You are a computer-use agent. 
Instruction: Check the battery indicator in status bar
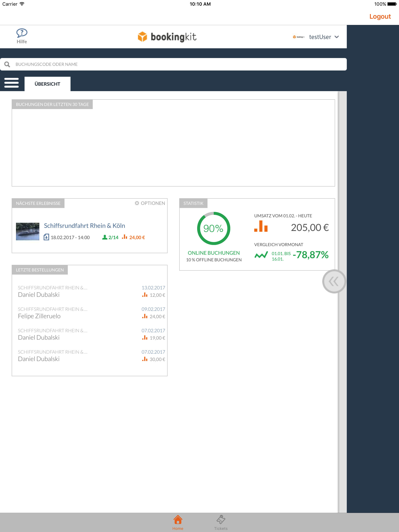(x=392, y=4)
